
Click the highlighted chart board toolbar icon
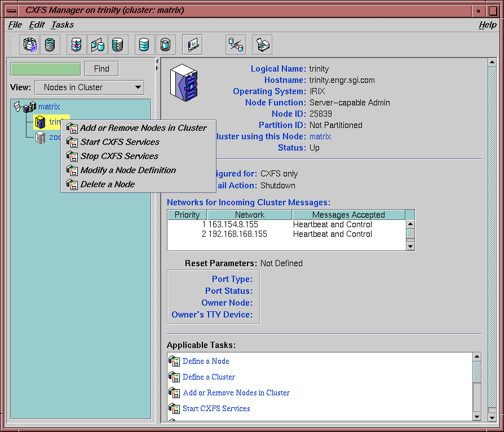coord(192,45)
